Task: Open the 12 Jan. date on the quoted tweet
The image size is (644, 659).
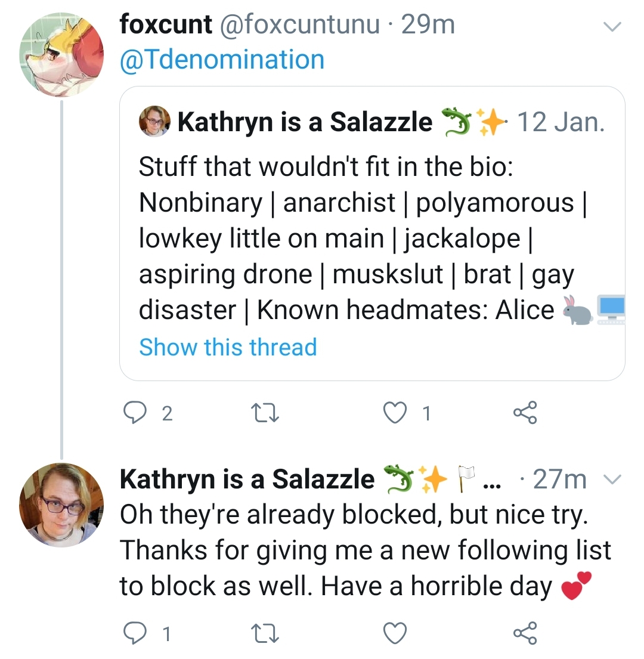Action: tap(561, 122)
